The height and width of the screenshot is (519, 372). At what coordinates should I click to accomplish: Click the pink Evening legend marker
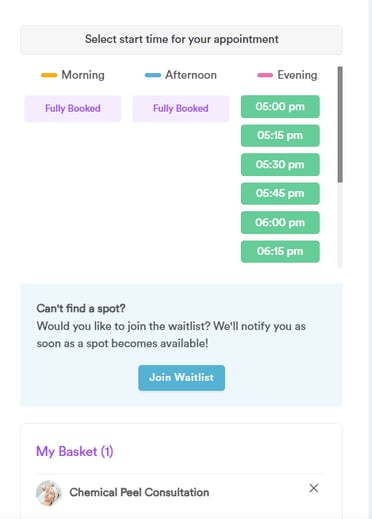(x=265, y=75)
